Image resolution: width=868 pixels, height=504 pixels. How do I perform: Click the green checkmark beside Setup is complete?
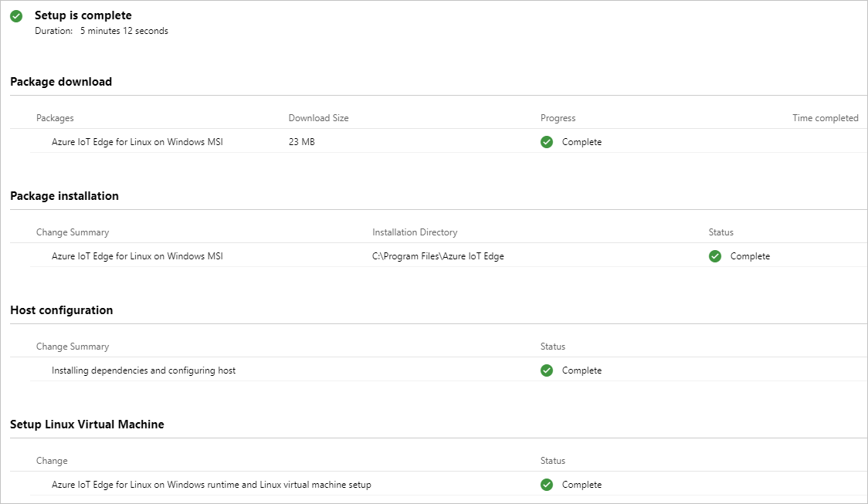pos(15,15)
